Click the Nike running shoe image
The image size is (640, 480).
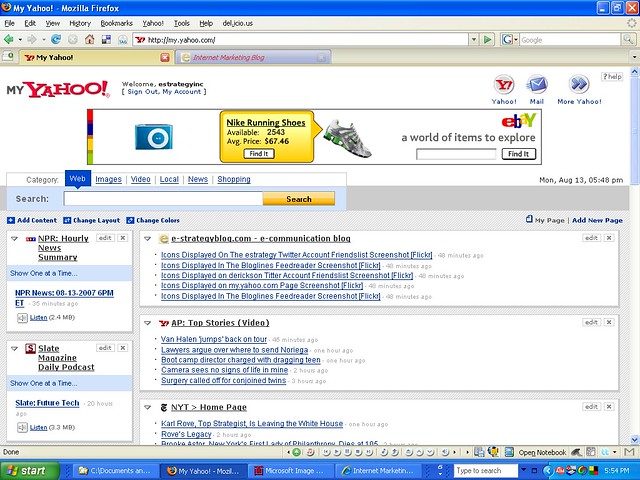[347, 138]
